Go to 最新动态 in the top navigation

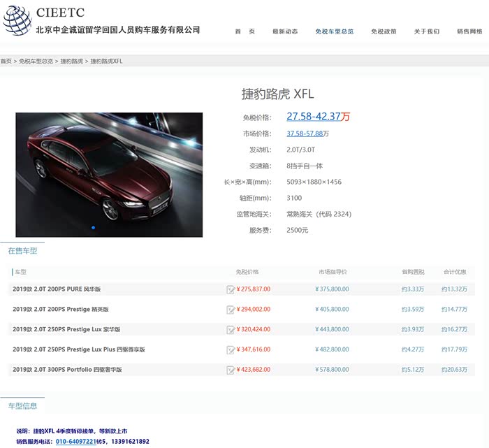(x=285, y=31)
